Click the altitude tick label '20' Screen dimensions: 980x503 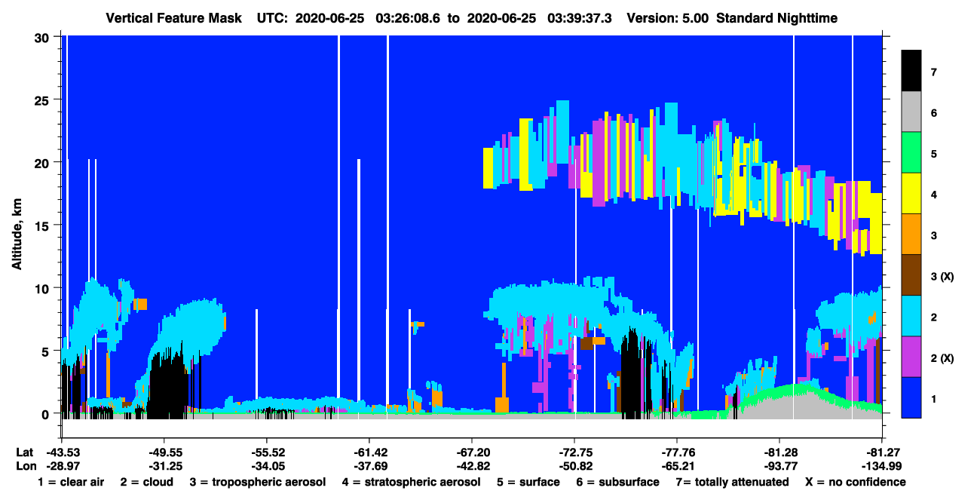coord(44,162)
